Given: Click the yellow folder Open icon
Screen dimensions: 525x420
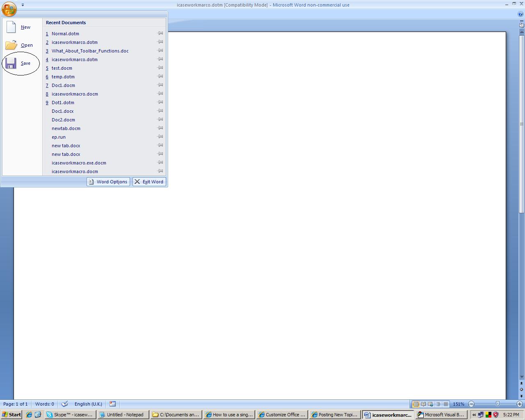Looking at the screenshot, I should click(x=11, y=45).
